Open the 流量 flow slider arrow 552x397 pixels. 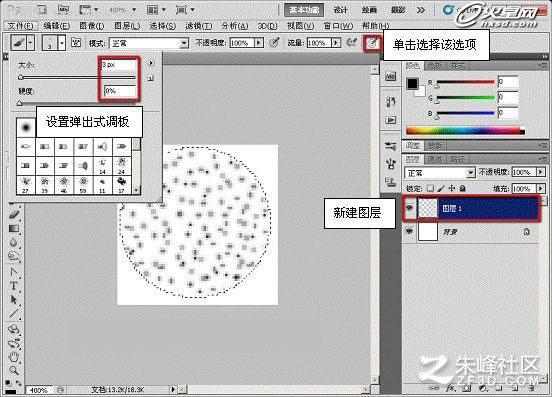(x=336, y=43)
